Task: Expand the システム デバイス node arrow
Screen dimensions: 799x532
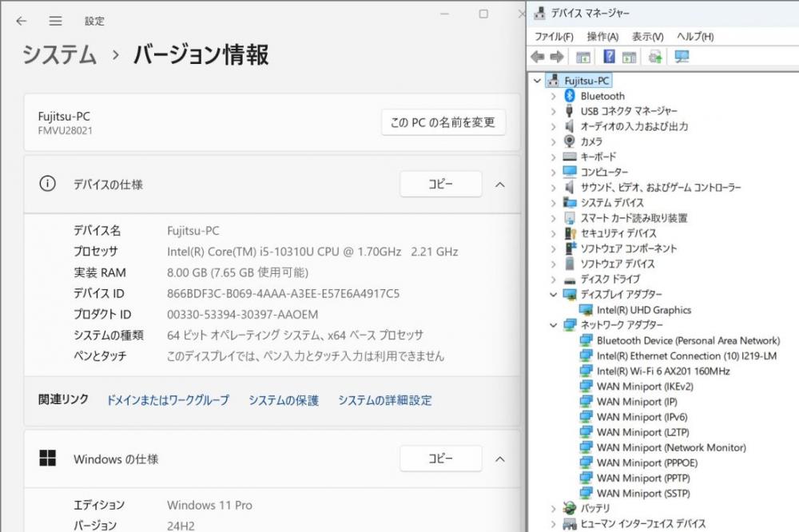Action: [554, 203]
